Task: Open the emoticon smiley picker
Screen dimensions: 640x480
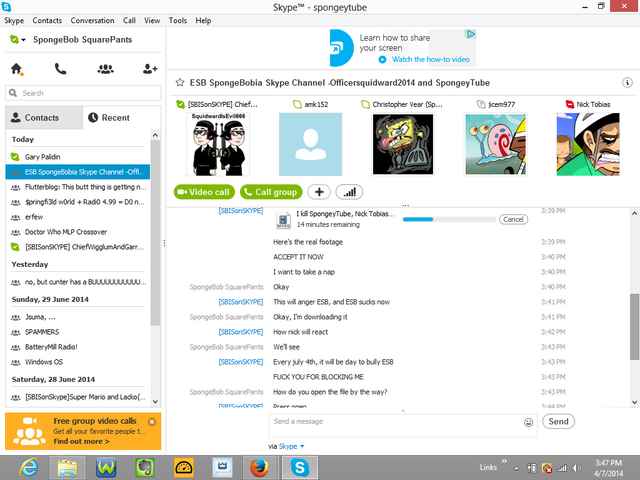Action: pos(529,422)
